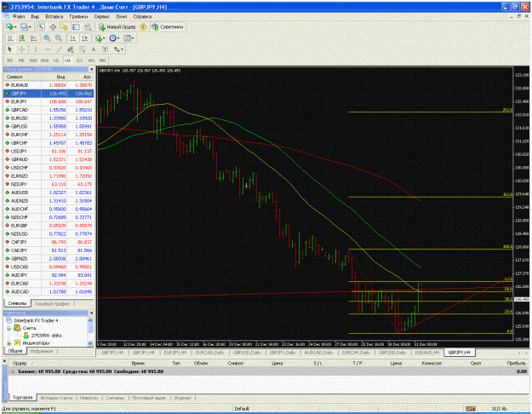Switch timeframe to M5
The width and height of the screenshot is (532, 414).
pyautogui.click(x=21, y=60)
